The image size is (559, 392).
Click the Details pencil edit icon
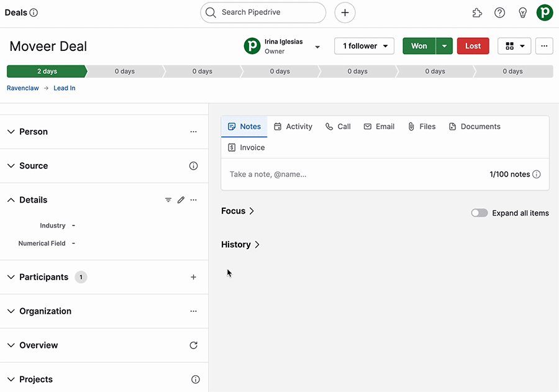tap(181, 200)
